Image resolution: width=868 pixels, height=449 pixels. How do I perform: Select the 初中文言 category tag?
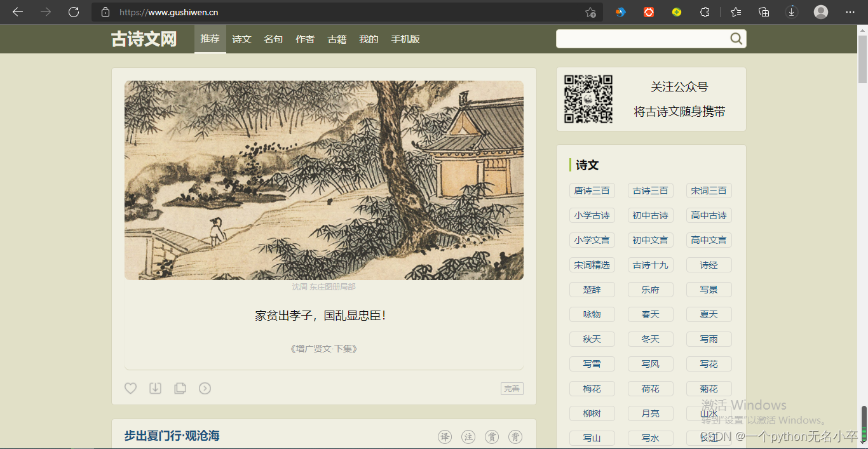click(651, 240)
